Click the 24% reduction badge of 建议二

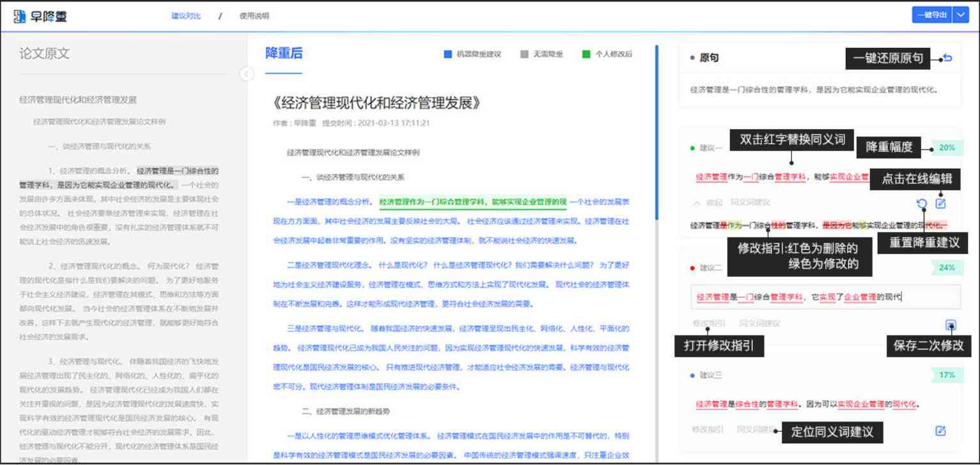pyautogui.click(x=947, y=268)
